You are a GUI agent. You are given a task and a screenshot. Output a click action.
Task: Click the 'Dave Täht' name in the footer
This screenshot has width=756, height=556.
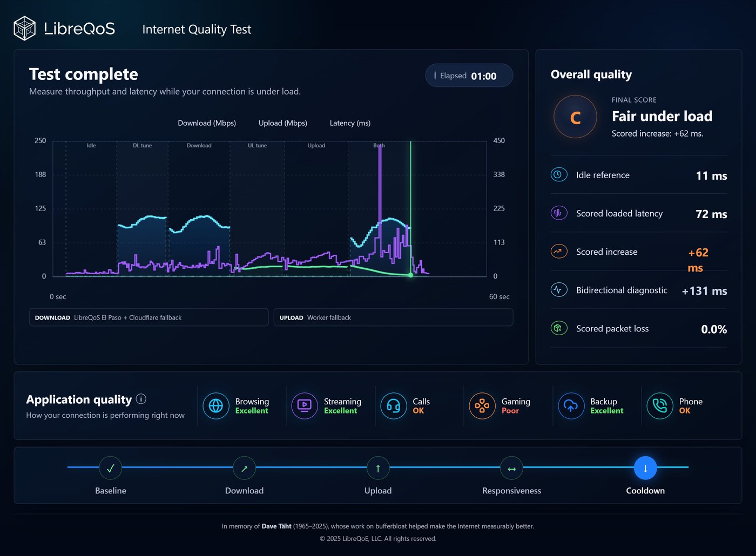pyautogui.click(x=276, y=526)
